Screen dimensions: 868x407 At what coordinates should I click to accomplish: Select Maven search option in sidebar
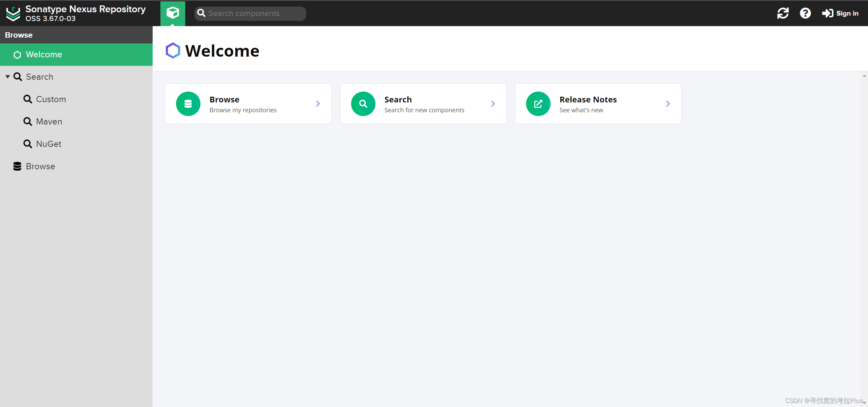[x=48, y=121]
